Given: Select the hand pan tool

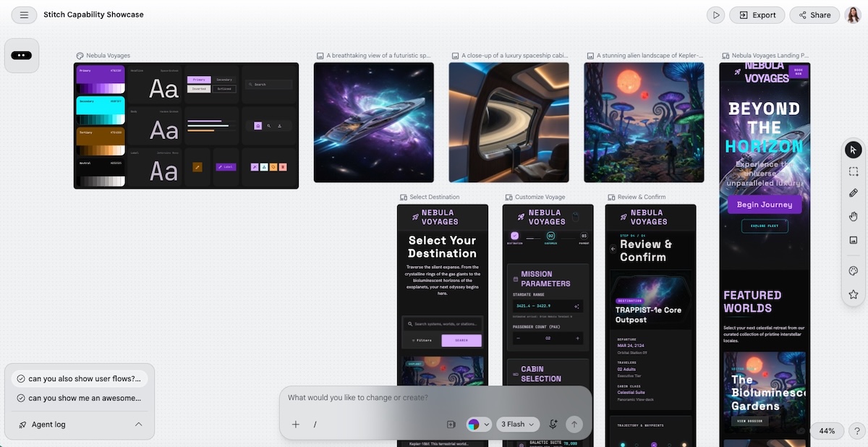Looking at the screenshot, I should point(854,216).
